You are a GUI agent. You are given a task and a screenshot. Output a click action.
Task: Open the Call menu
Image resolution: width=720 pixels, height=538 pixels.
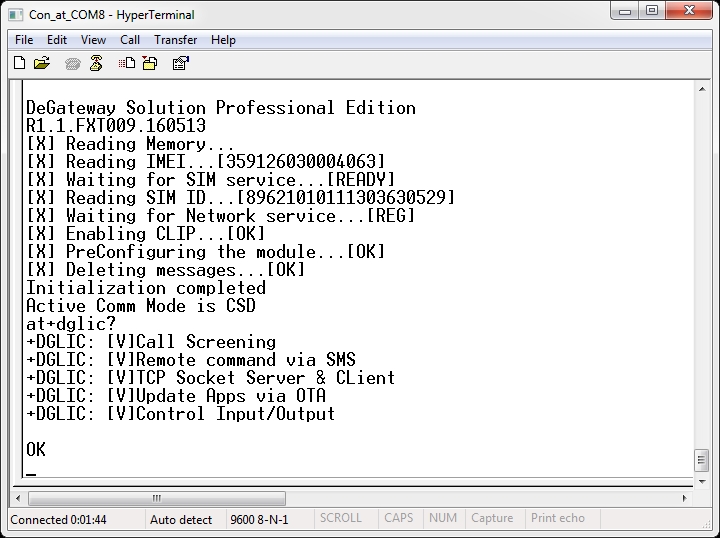(x=130, y=40)
